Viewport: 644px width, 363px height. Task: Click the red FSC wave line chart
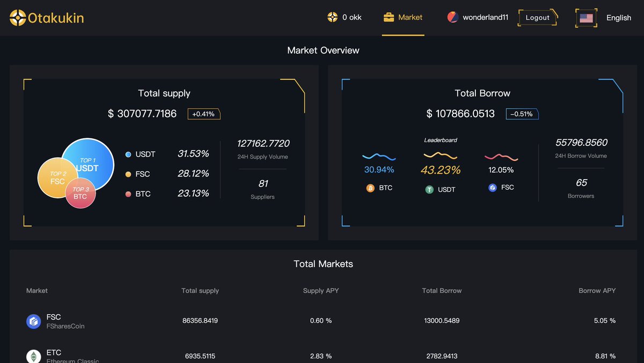[x=501, y=157]
